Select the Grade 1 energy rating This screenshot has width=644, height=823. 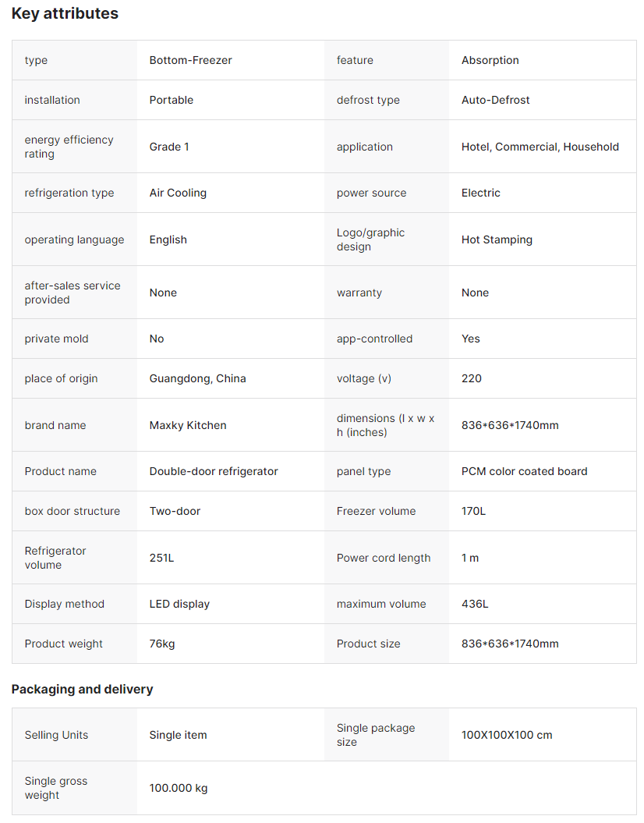pos(169,147)
